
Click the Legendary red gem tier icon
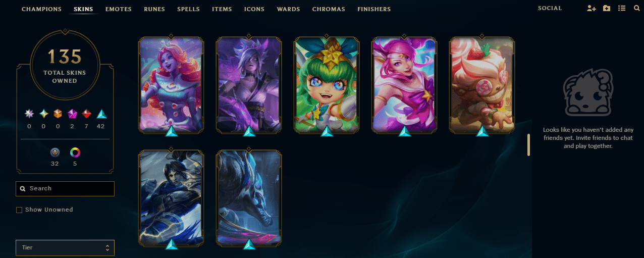coord(87,114)
